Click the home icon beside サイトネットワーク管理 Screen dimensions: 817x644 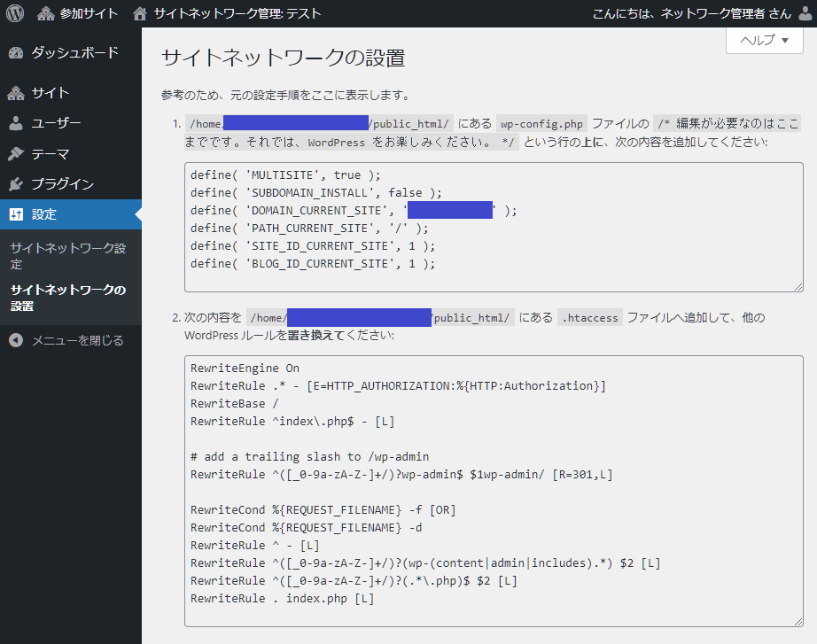[x=140, y=13]
